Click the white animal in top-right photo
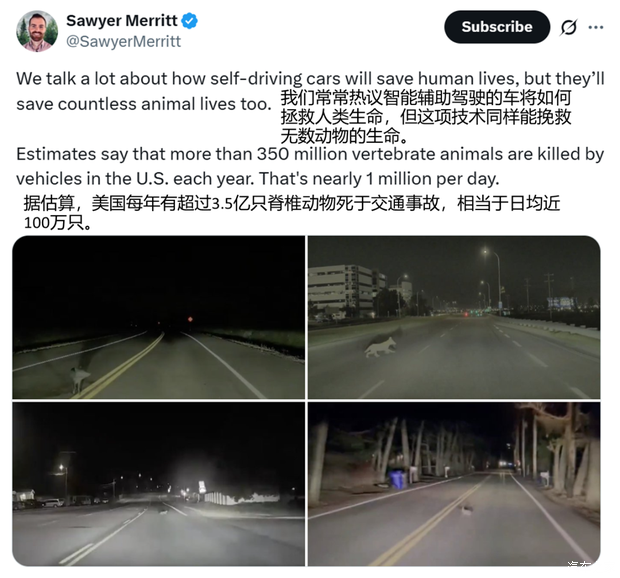This screenshot has width=620, height=578. [x=380, y=347]
